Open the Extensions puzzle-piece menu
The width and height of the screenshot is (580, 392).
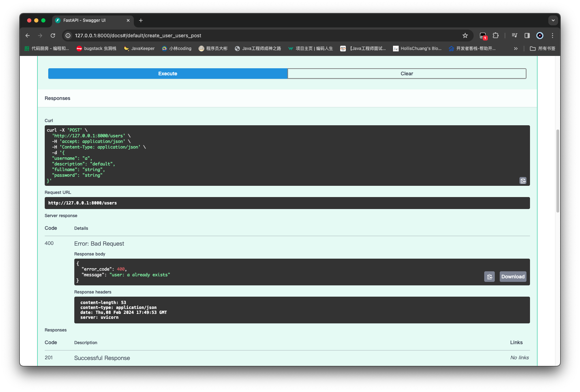496,36
